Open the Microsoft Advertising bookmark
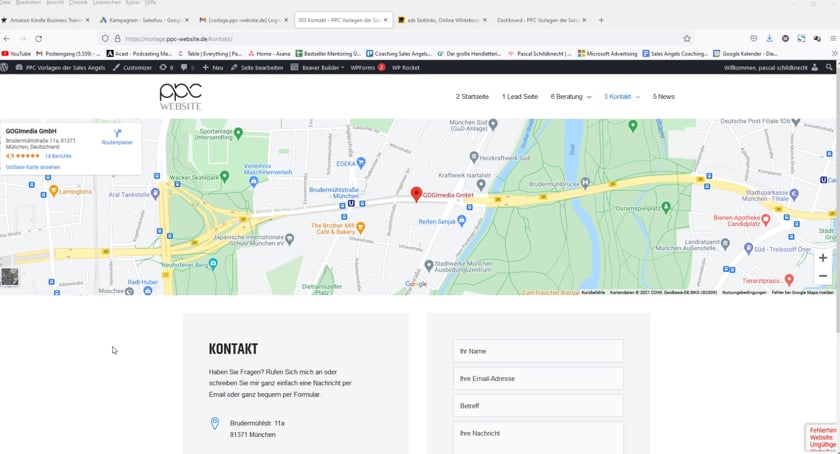Screen dimensions: 840x454 pyautogui.click(x=608, y=54)
